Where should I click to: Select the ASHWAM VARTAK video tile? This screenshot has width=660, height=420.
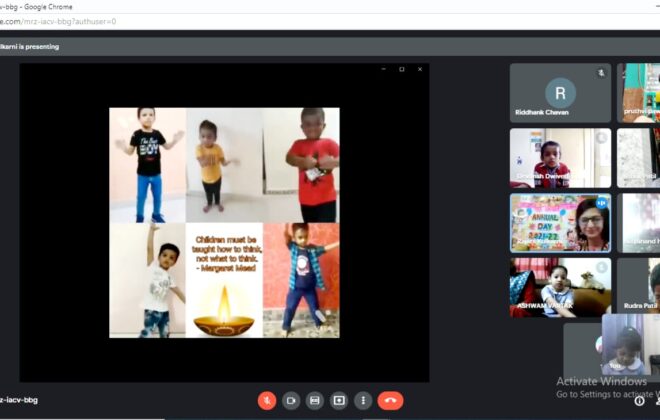pyautogui.click(x=560, y=287)
